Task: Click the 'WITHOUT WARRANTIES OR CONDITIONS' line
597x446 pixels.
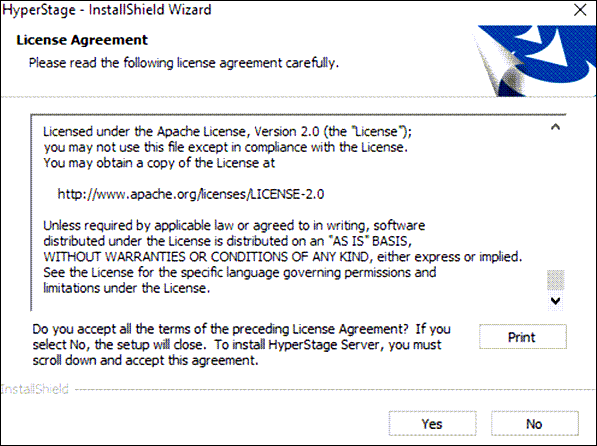Action: click(x=283, y=257)
